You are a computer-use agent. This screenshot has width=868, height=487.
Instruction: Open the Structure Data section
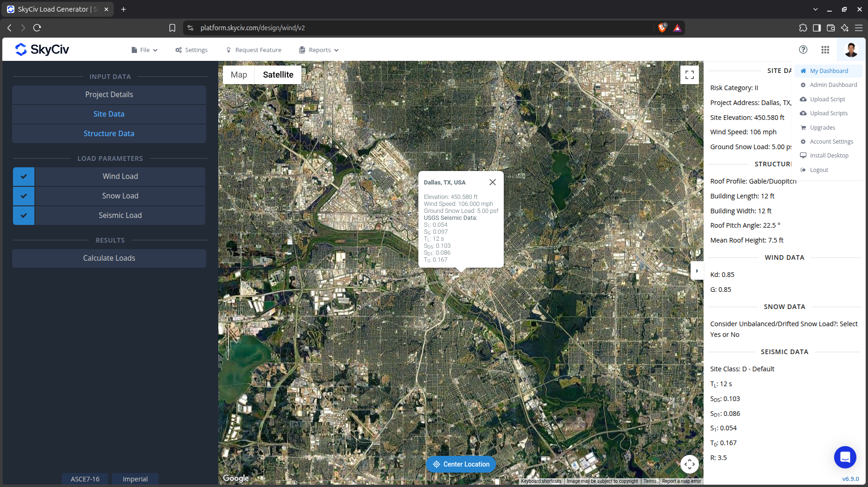(109, 134)
